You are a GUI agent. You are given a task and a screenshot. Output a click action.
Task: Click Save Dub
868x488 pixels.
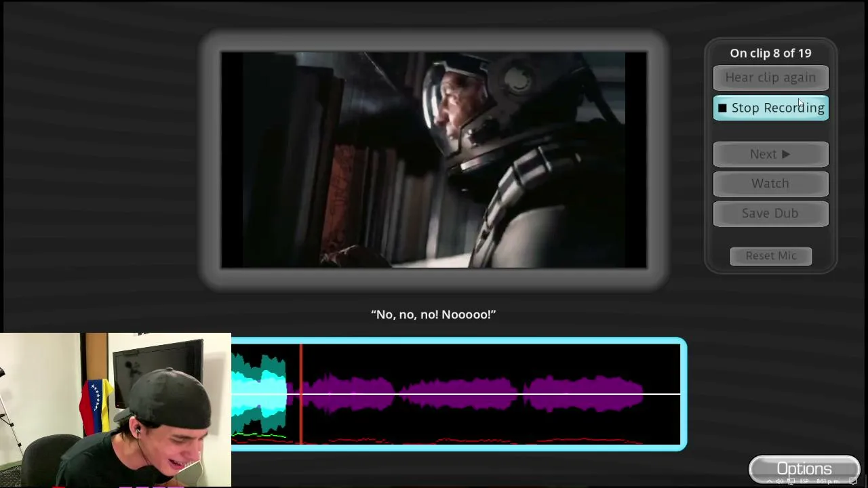[770, 213]
